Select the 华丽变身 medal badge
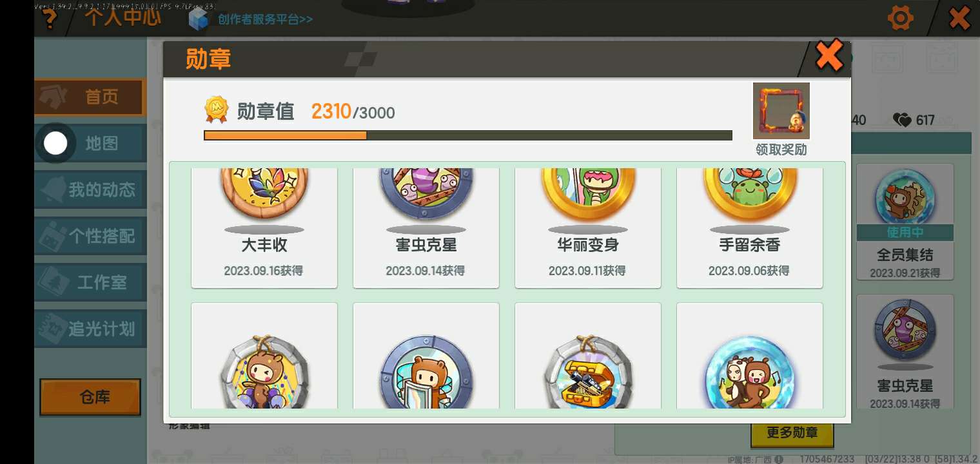980x464 pixels. pyautogui.click(x=588, y=227)
